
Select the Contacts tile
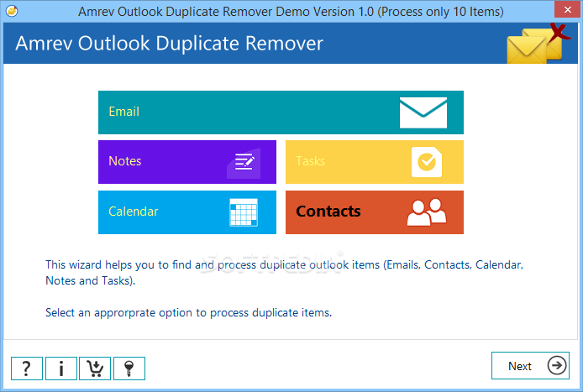coord(375,212)
